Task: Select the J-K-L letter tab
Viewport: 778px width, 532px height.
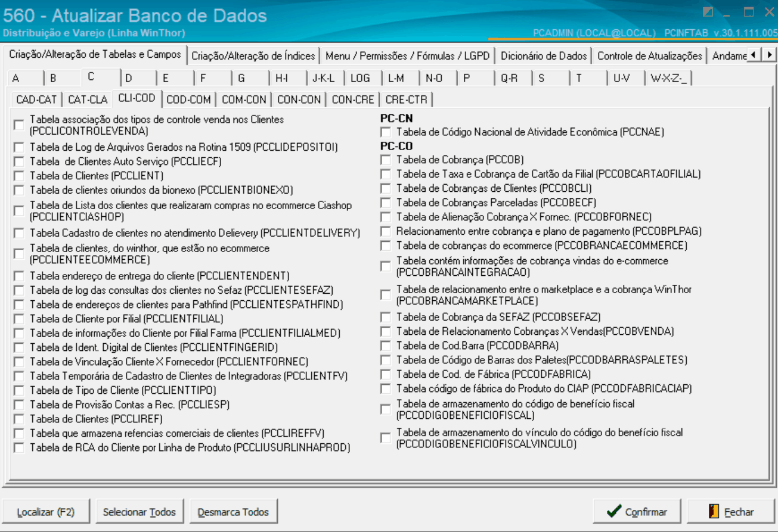Action: click(324, 78)
